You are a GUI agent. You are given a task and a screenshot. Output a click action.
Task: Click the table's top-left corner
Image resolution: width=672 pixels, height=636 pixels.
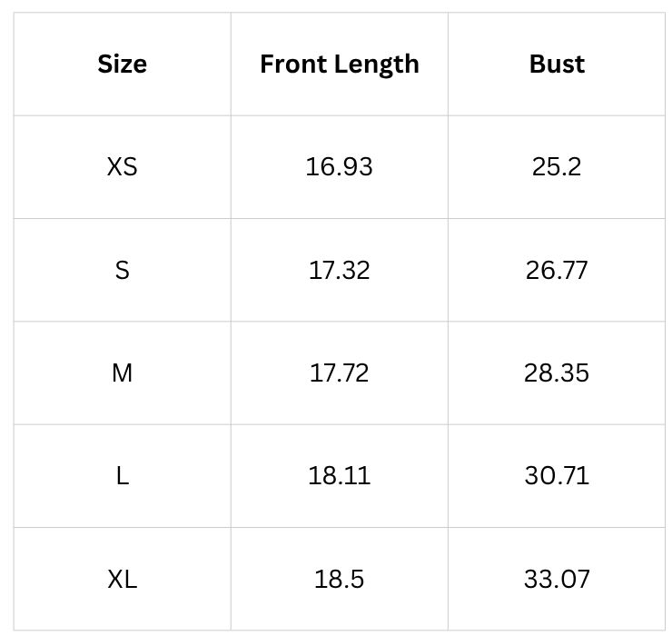click(15, 14)
